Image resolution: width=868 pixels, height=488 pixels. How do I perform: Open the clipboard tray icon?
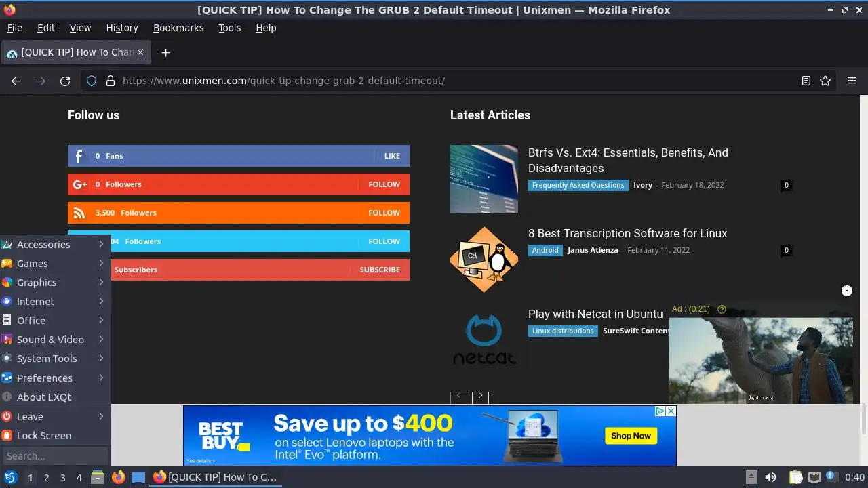[x=795, y=477]
